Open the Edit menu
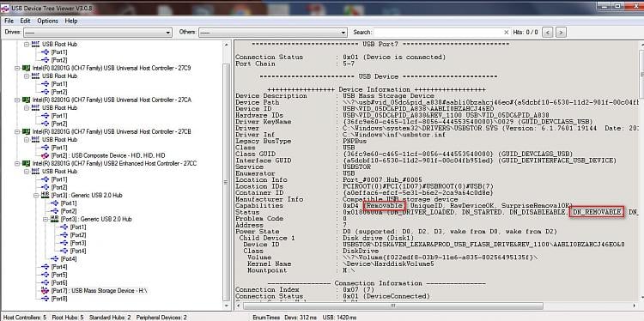Image resolution: width=644 pixels, height=321 pixels. [x=25, y=21]
